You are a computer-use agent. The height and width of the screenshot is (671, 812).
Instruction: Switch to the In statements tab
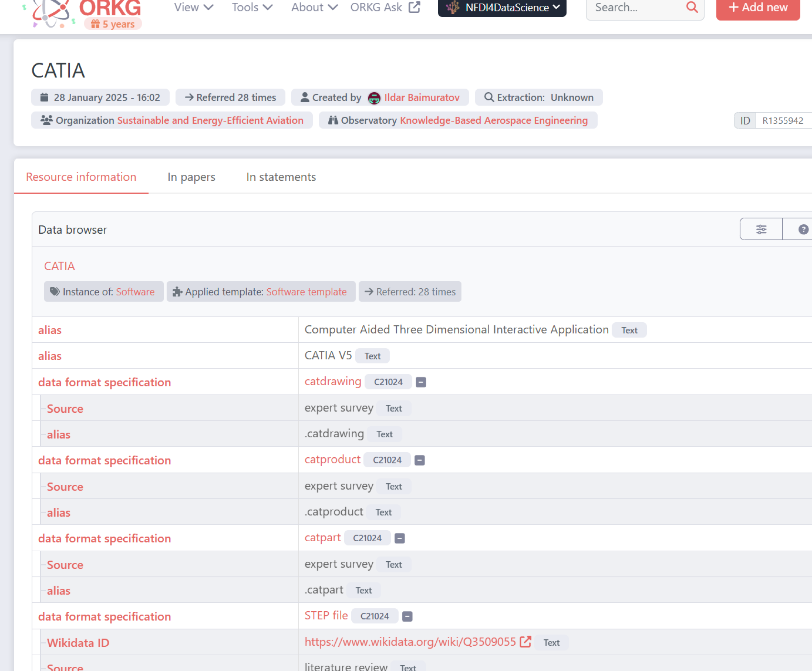(281, 177)
